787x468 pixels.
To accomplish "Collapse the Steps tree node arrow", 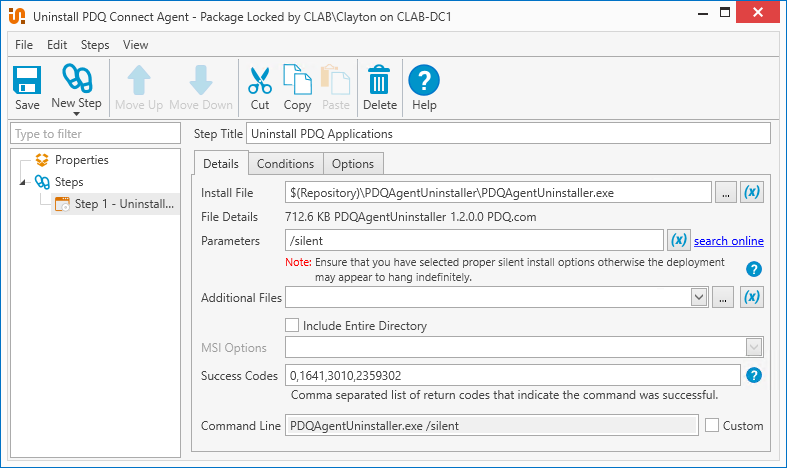I will (23, 182).
